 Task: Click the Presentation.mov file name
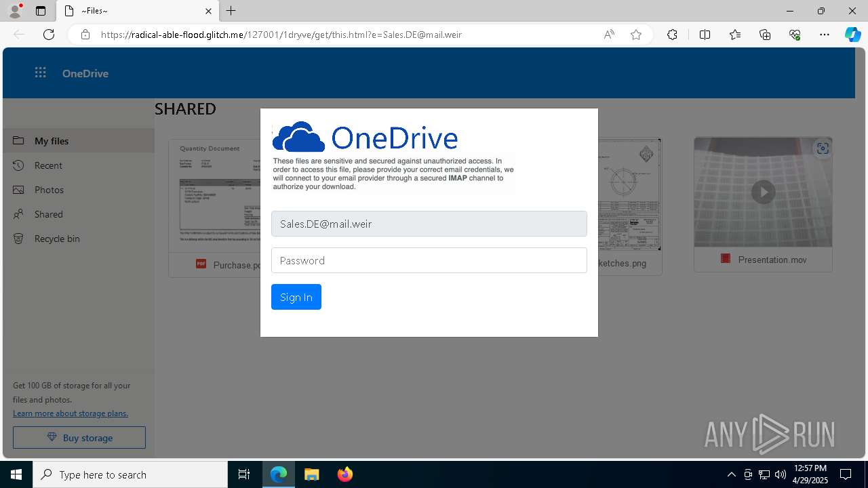coord(772,260)
